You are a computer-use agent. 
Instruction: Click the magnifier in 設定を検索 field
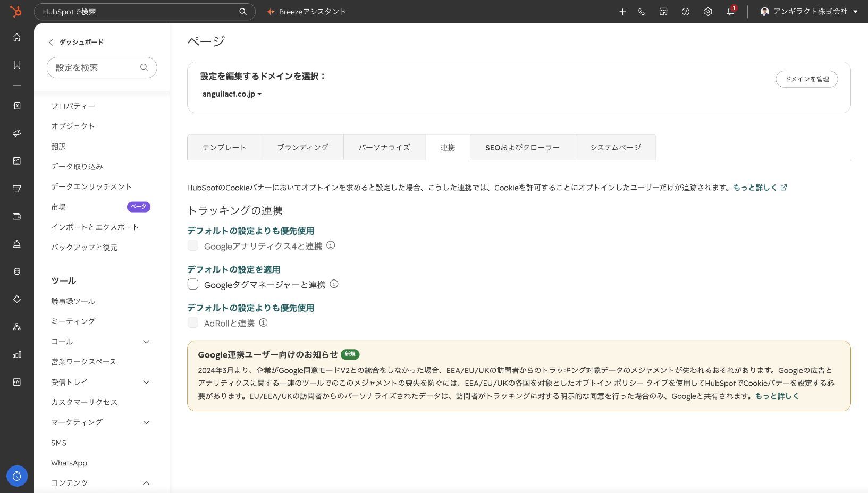pyautogui.click(x=144, y=67)
